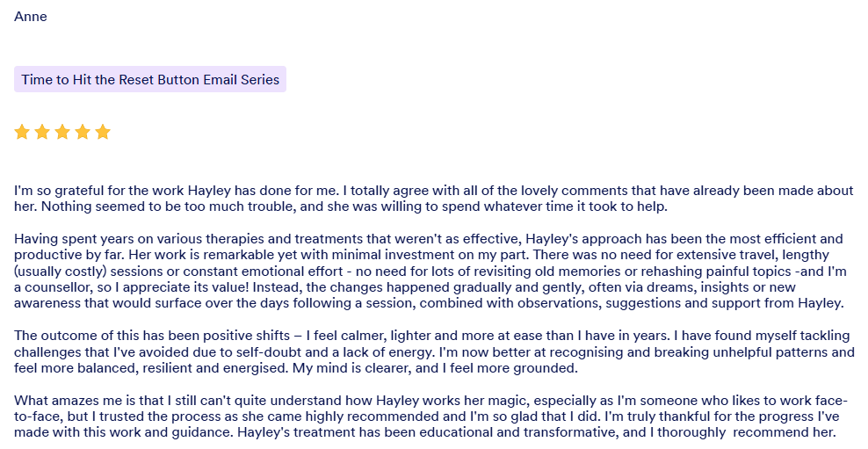This screenshot has height=449, width=868.
Task: Open the 'Time to Hit the Reset Button Email Series' tag
Action: pyautogui.click(x=150, y=79)
